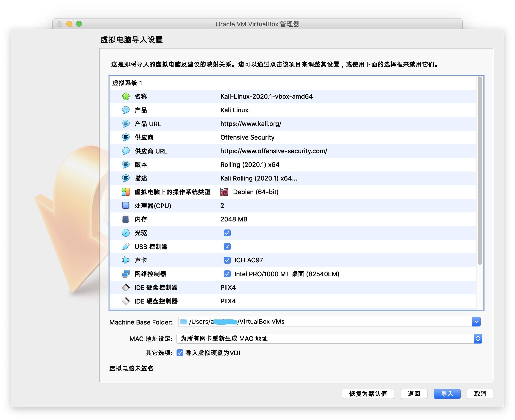The height and width of the screenshot is (420, 515).
Task: Select the Offensive Security value
Action: pyautogui.click(x=248, y=137)
